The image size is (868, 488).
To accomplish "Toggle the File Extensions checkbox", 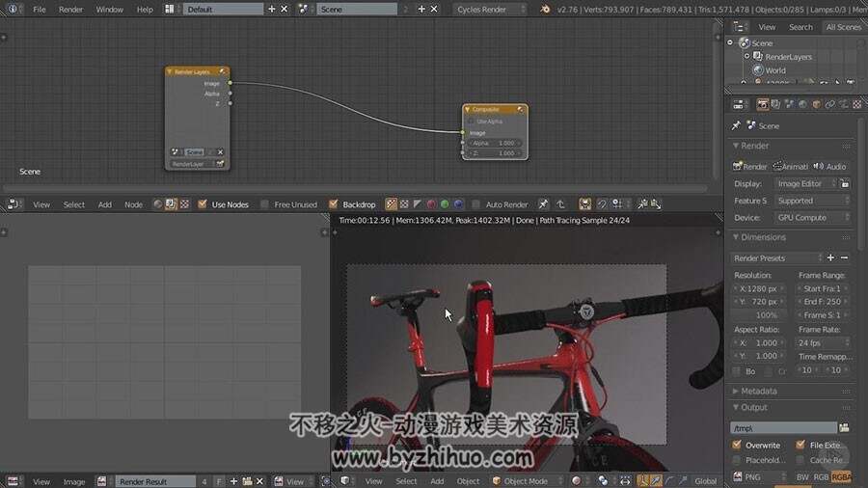I will point(800,445).
